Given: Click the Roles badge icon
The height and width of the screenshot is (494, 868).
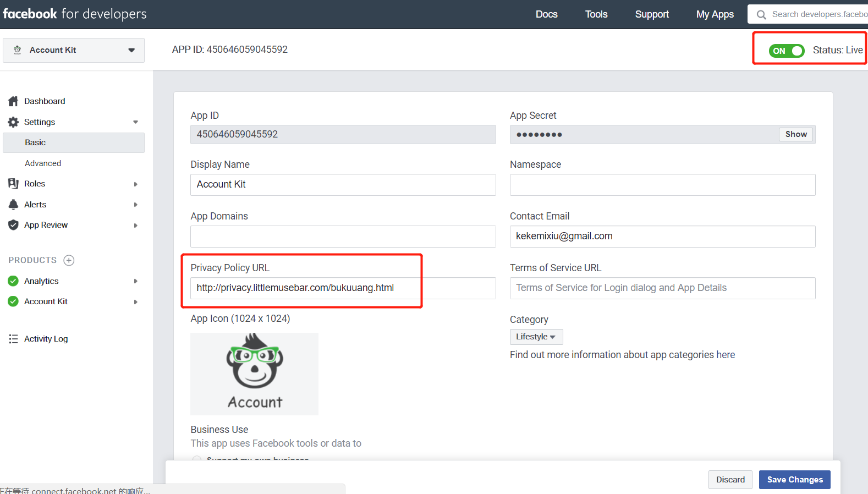Looking at the screenshot, I should 13,184.
